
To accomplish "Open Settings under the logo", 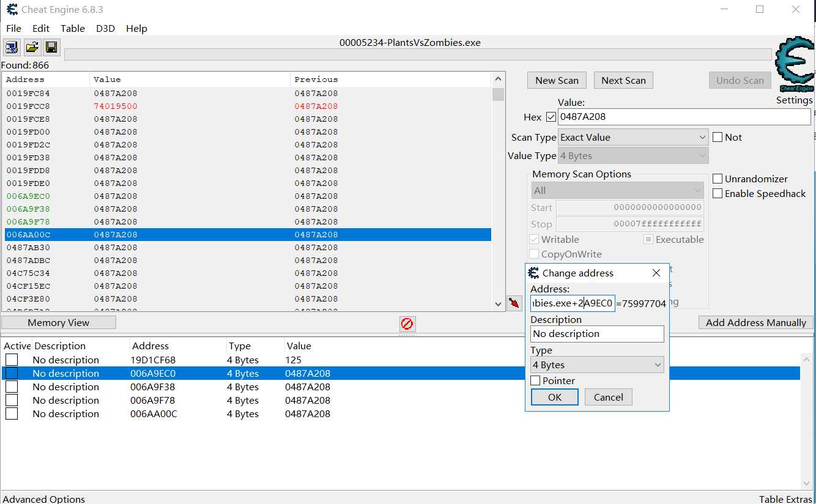I will (x=794, y=100).
